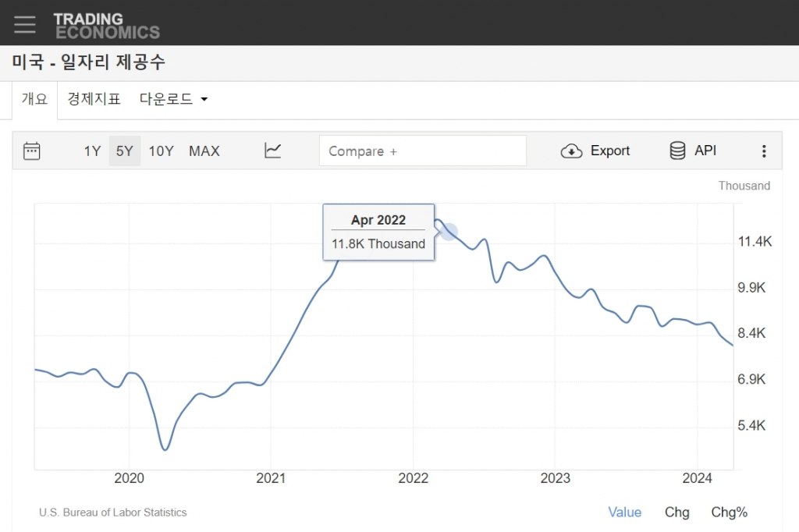Show chart as Value
The image size is (799, 532).
pos(624,512)
